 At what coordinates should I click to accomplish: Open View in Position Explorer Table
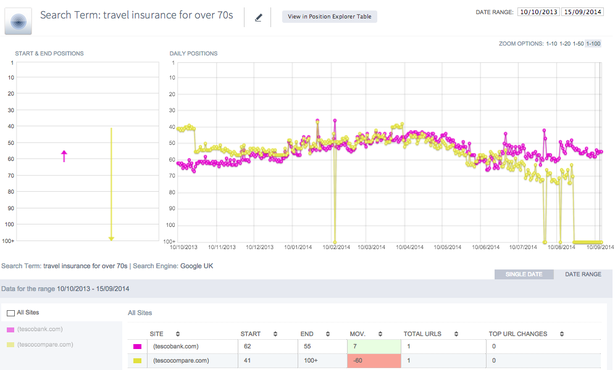[x=329, y=16]
